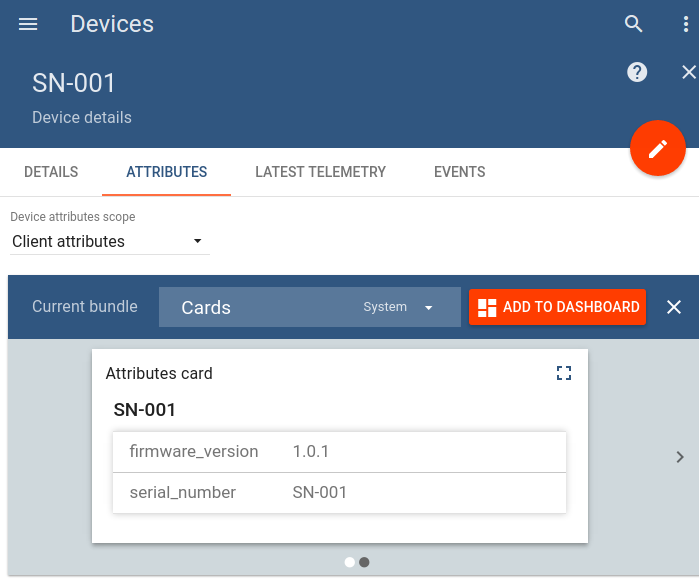
Task: Select the first carousel page dot
Action: click(349, 562)
